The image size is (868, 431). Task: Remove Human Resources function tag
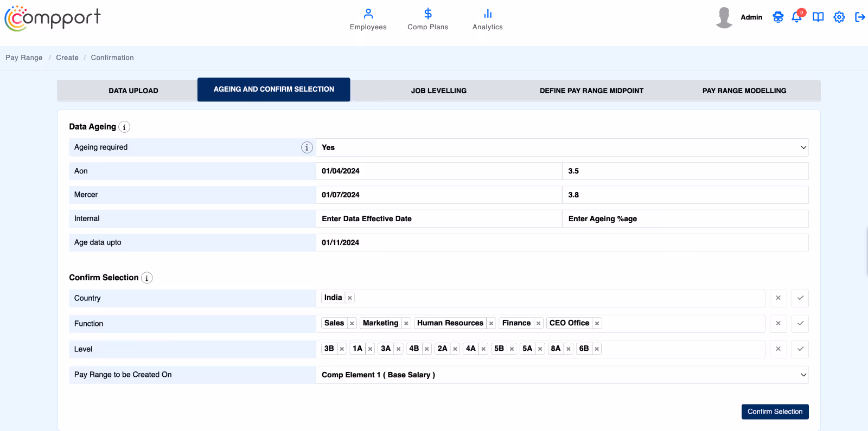point(492,324)
